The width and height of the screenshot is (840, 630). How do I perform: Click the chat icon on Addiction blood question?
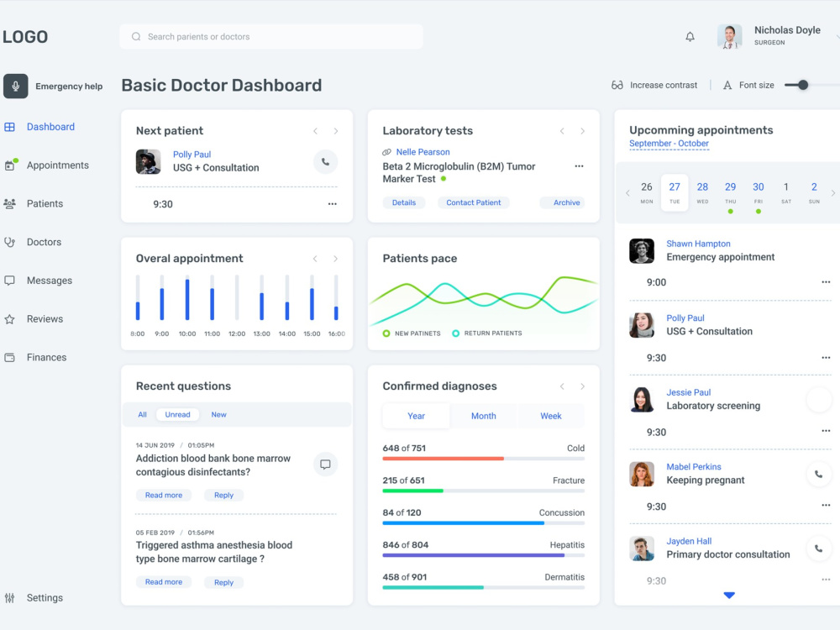pos(325,465)
